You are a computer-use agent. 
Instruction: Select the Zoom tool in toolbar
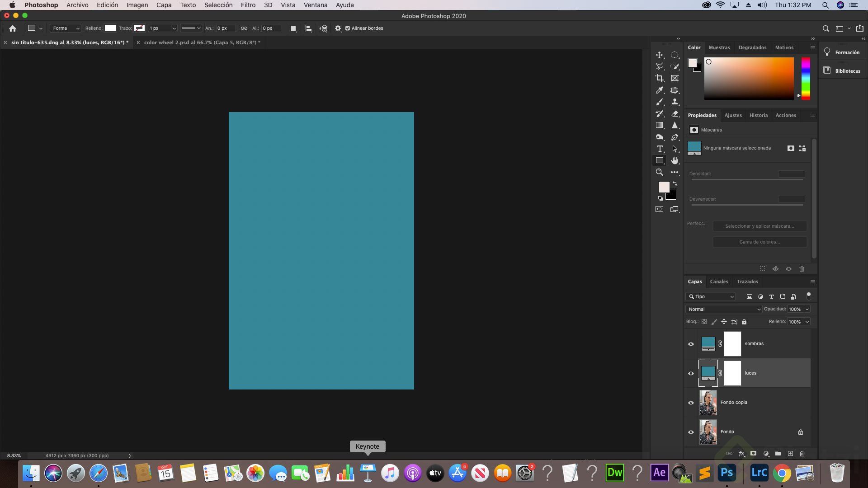click(x=660, y=172)
